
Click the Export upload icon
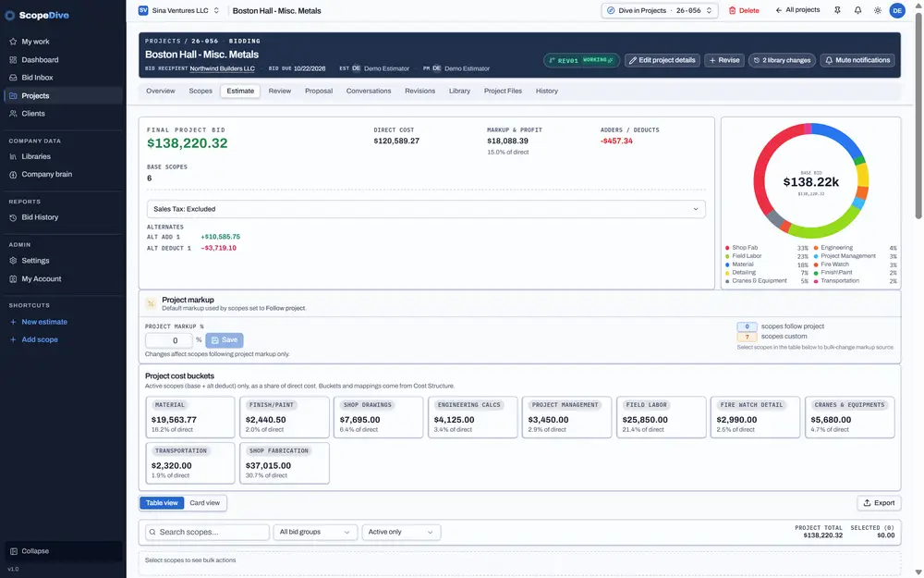coord(867,503)
